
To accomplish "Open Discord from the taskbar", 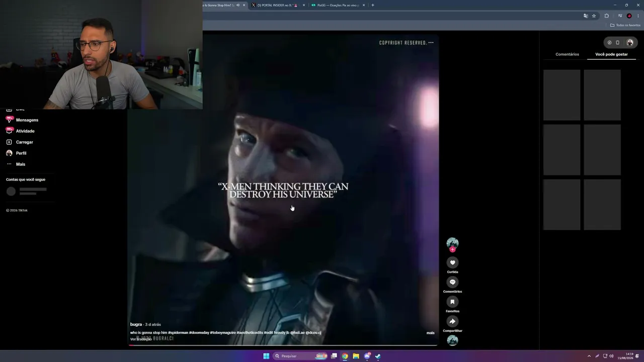I will point(367,356).
